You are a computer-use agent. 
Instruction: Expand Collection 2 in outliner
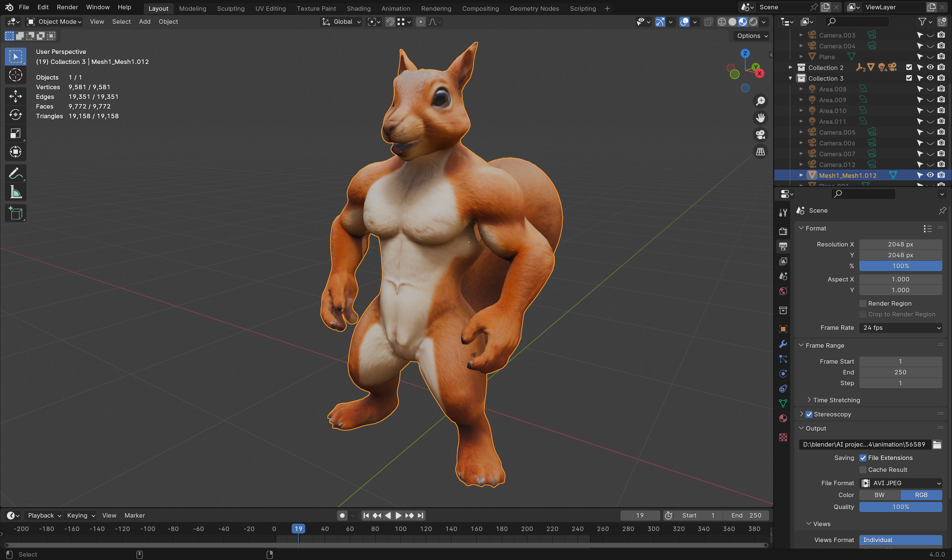[790, 68]
